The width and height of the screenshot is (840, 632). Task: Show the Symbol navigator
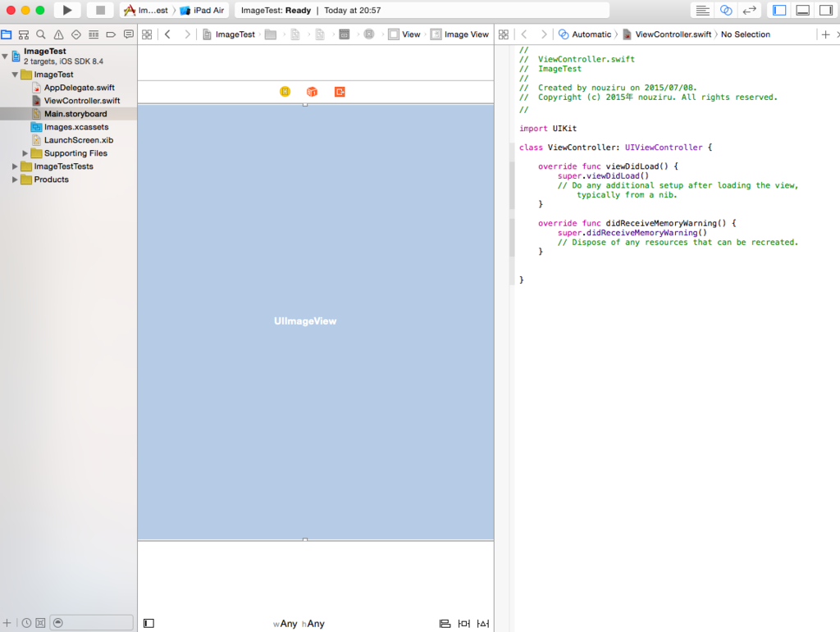24,34
